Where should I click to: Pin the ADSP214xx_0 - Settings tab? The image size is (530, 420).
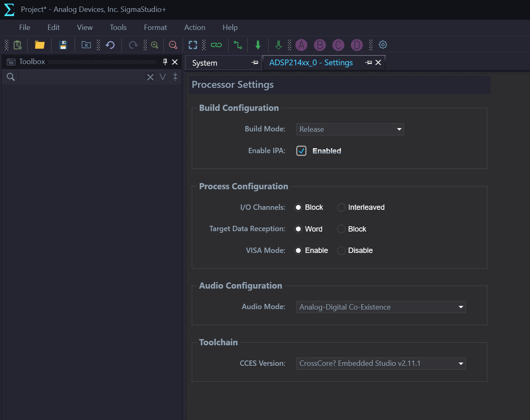click(369, 62)
